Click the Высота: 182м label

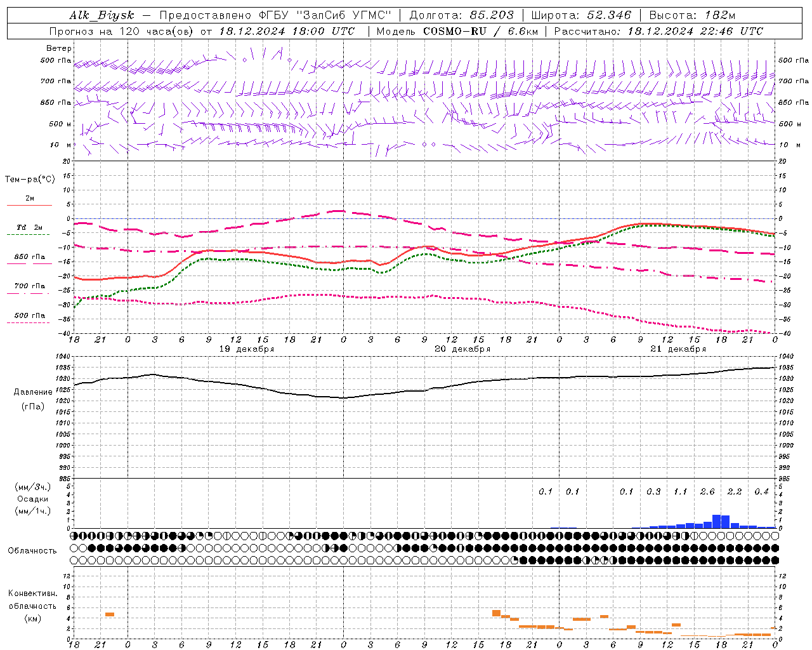(x=693, y=16)
